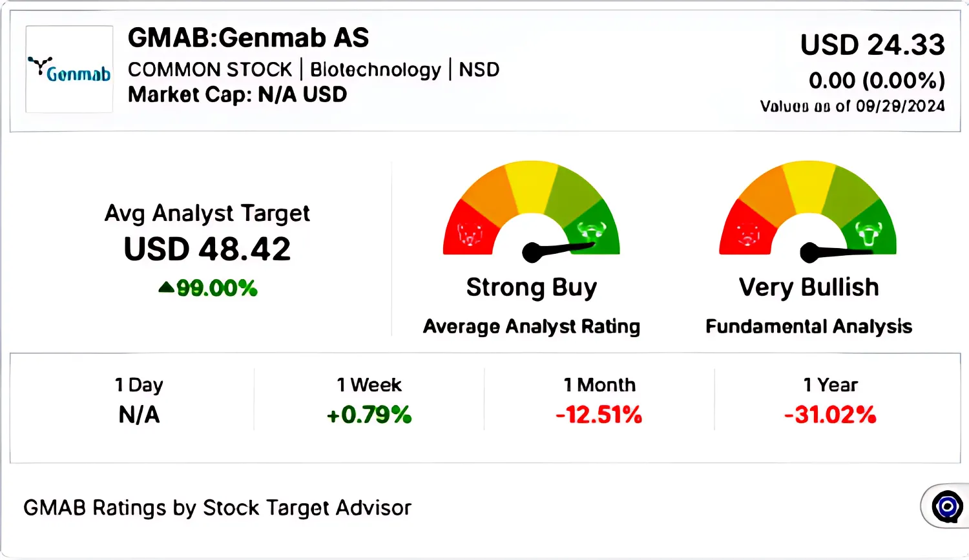Click GMAB Ratings by Stock Target Advisor

pyautogui.click(x=217, y=508)
